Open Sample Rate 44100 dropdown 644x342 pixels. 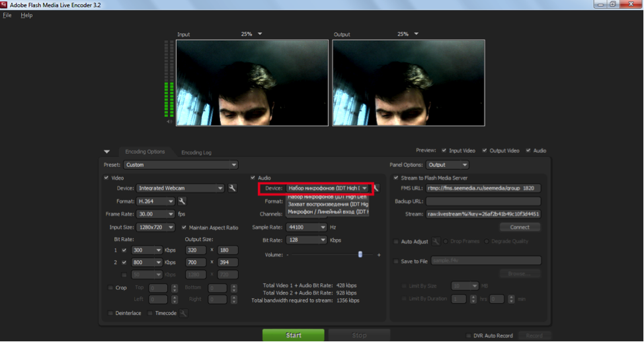point(306,227)
